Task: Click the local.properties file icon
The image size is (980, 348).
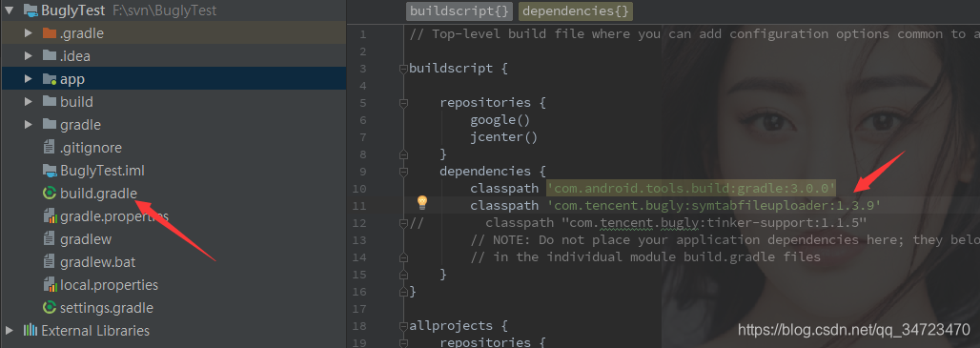Action: [50, 285]
